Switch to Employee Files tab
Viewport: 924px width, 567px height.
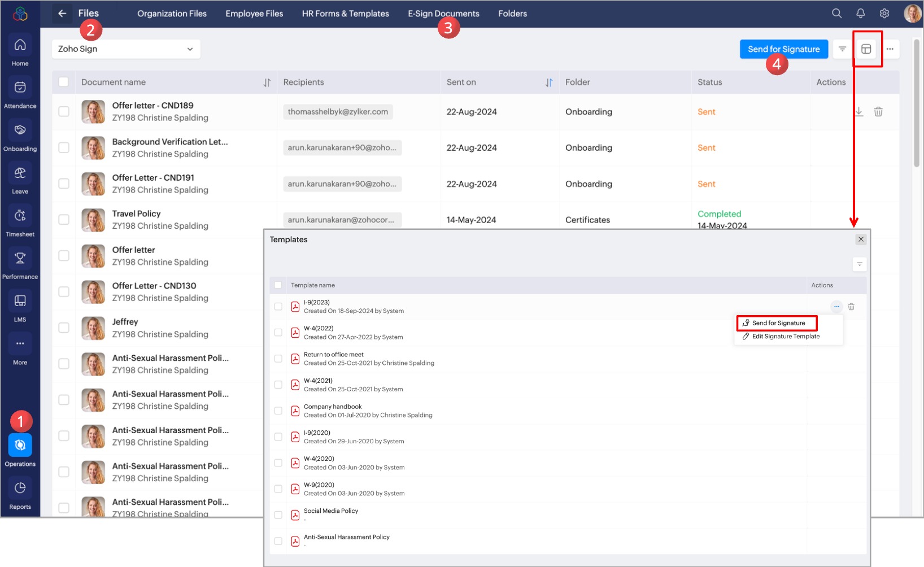(254, 14)
